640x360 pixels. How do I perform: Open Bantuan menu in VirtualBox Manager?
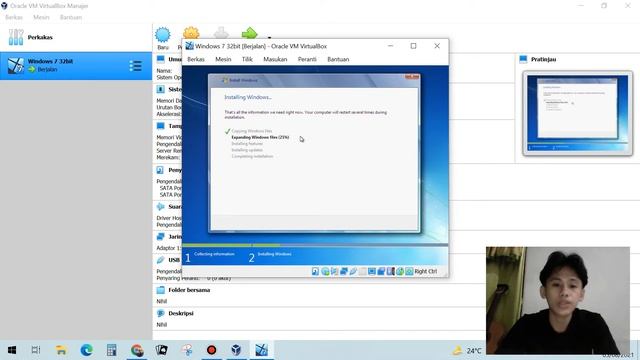click(71, 17)
